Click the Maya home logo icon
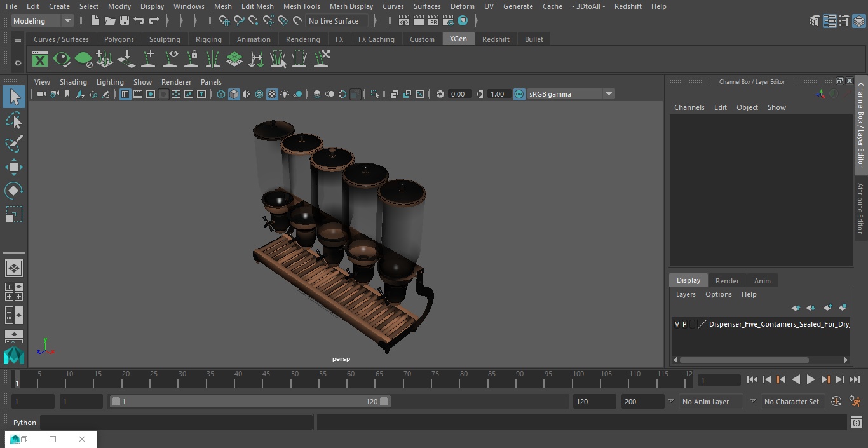This screenshot has height=448, width=868. click(14, 356)
